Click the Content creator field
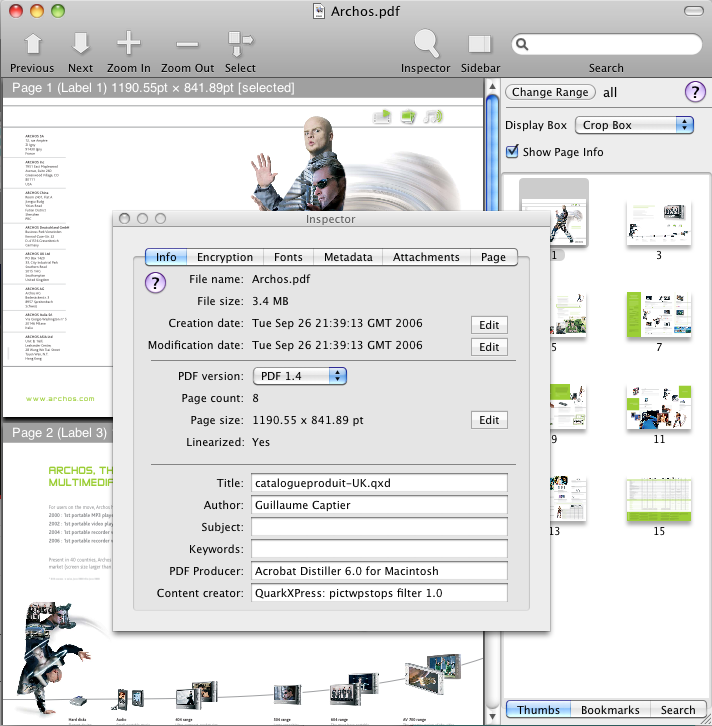The height and width of the screenshot is (726, 712). point(379,593)
